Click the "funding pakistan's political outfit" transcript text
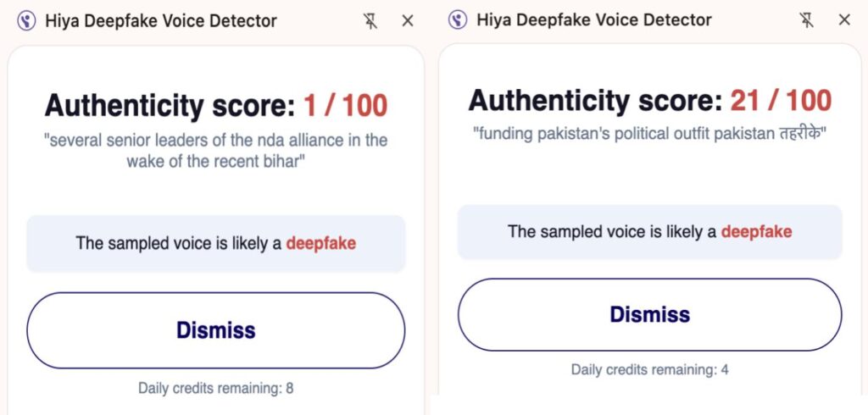This screenshot has width=868, height=415. [649, 134]
